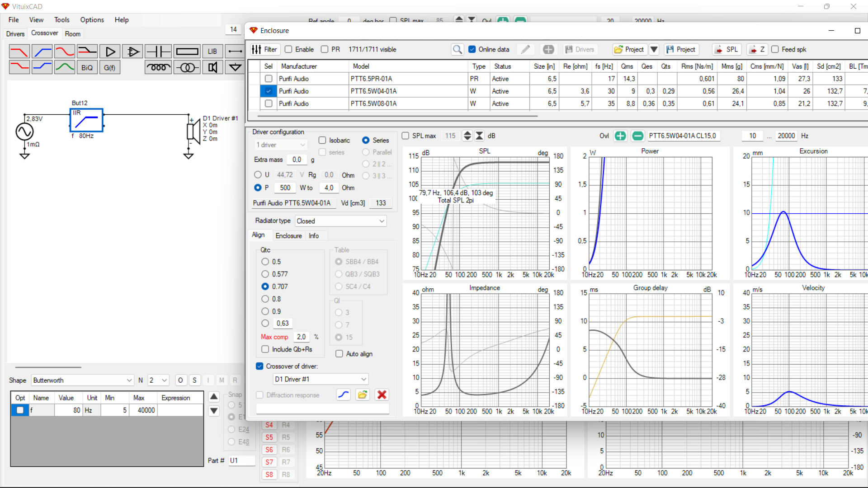Open the Enclosure tab beside Align
The width and height of the screenshot is (868, 488).
pyautogui.click(x=288, y=236)
